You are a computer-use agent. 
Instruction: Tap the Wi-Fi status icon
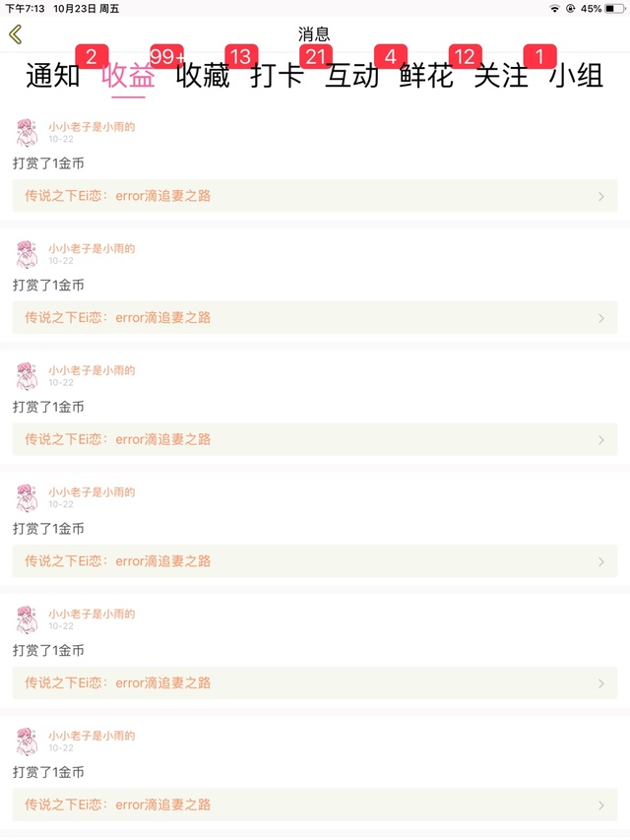coord(555,9)
